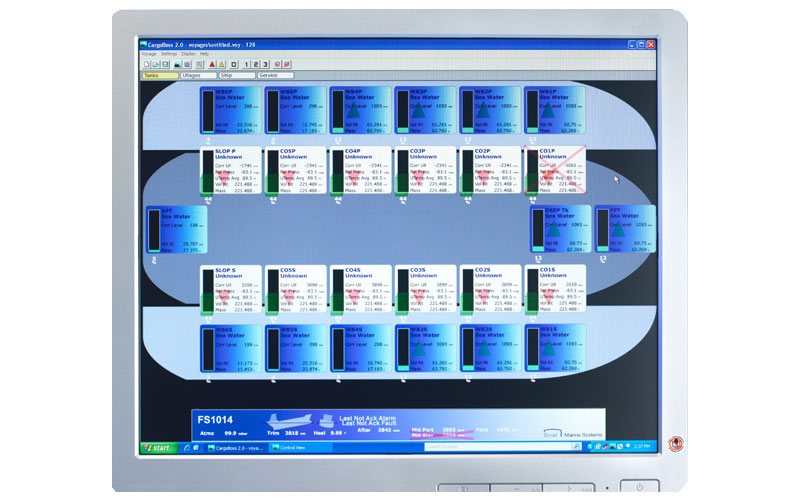800x500 pixels.
Task: Select the SLOP P tank card
Action: [231, 170]
